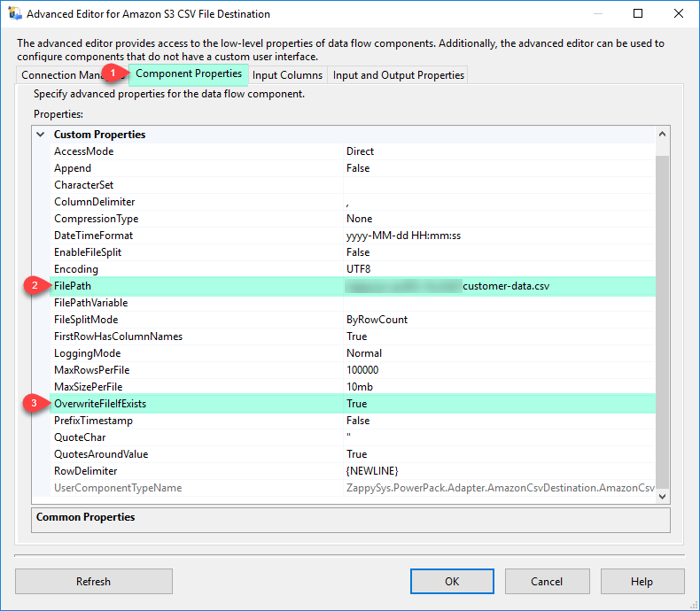Click the Direct value of AccessMode
Image resolution: width=700 pixels, height=611 pixels.
click(361, 151)
